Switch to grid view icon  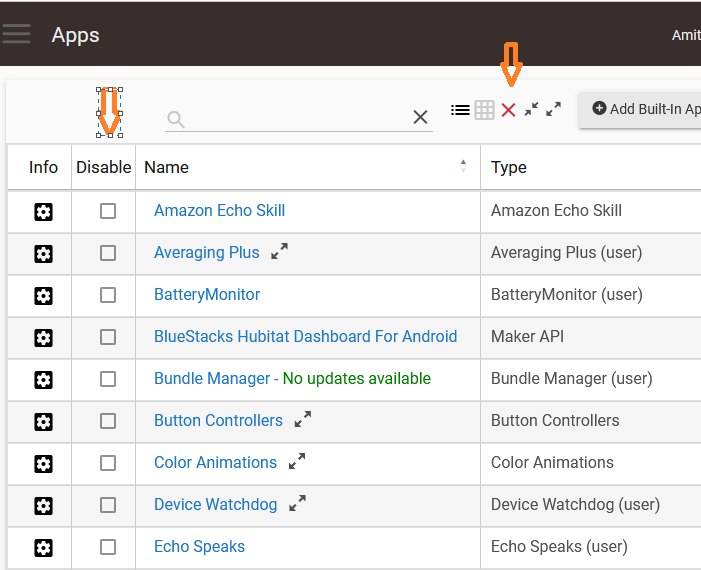(484, 110)
